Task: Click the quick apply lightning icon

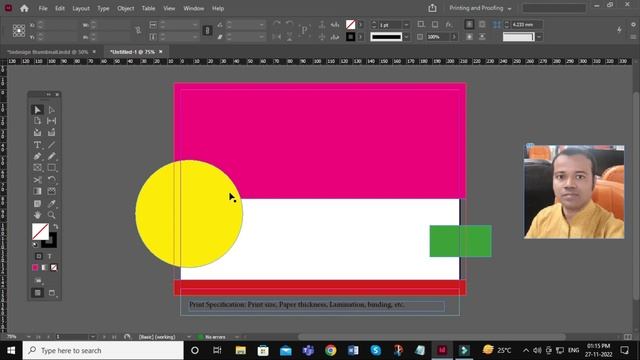Action: point(619,29)
